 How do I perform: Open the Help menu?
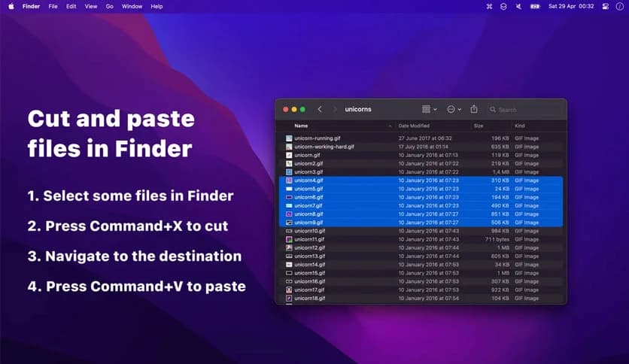(156, 7)
